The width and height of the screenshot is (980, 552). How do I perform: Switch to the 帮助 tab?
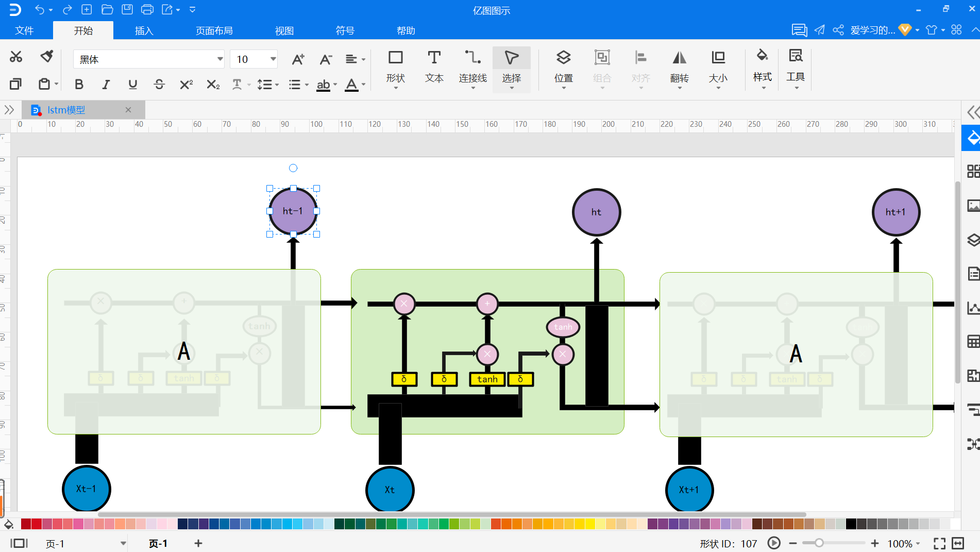[x=405, y=30]
